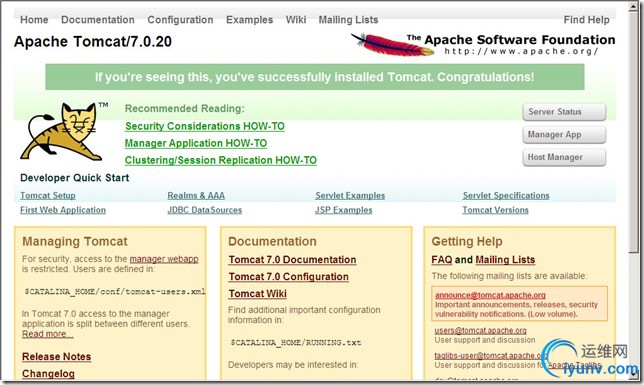Open the Wiki navigation item
This screenshot has height=385, width=644.
tap(296, 20)
